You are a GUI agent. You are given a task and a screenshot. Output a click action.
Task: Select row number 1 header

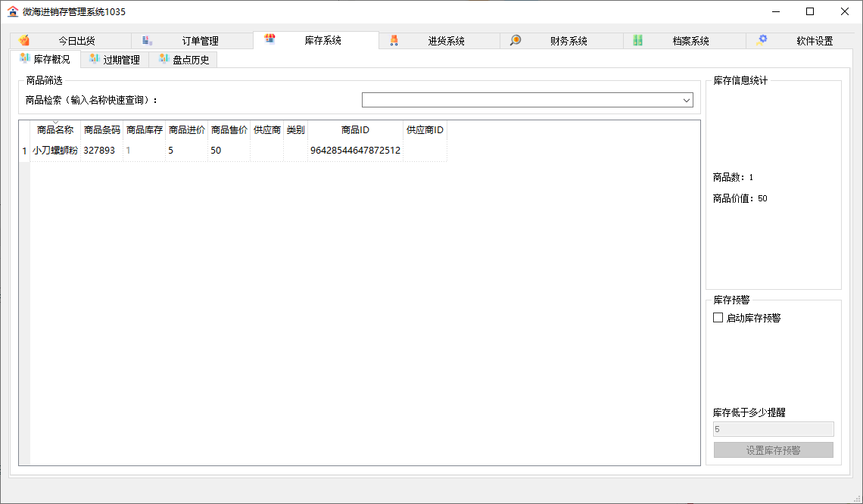[x=24, y=151]
